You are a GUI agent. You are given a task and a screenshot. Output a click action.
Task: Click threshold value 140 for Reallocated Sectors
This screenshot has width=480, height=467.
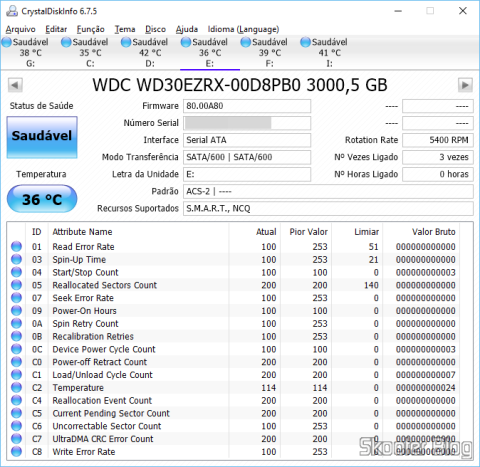click(371, 285)
